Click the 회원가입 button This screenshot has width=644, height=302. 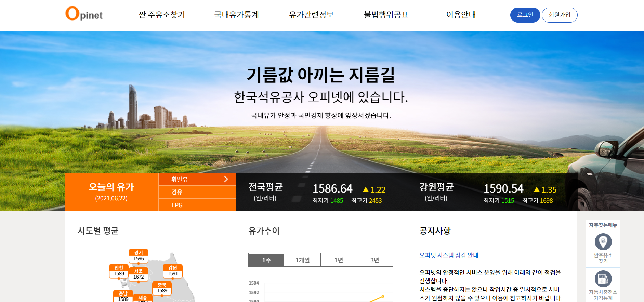tap(560, 15)
